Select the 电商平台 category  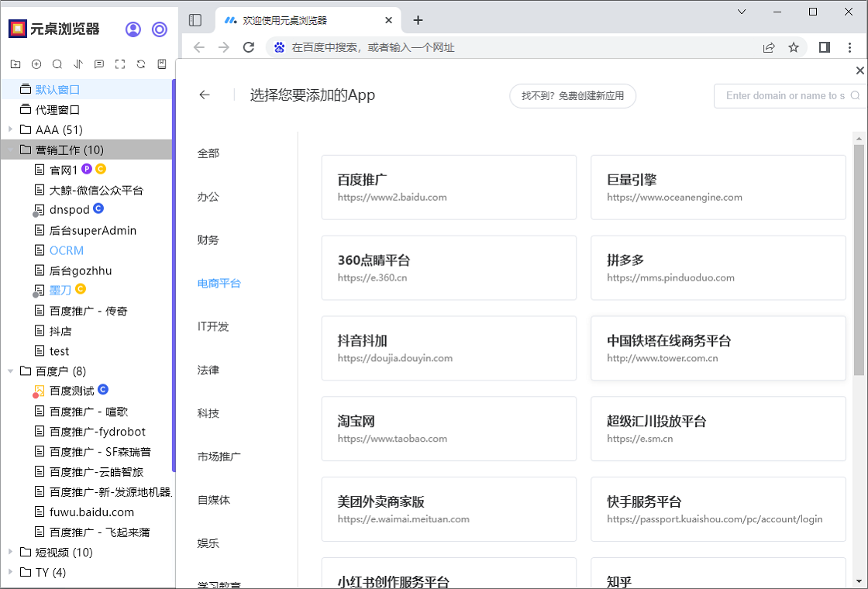219,284
